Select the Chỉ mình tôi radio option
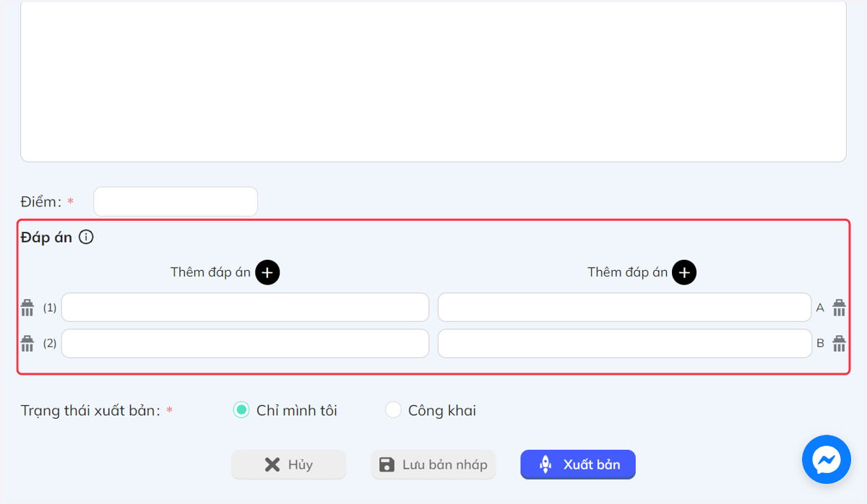The width and height of the screenshot is (867, 504). point(241,410)
